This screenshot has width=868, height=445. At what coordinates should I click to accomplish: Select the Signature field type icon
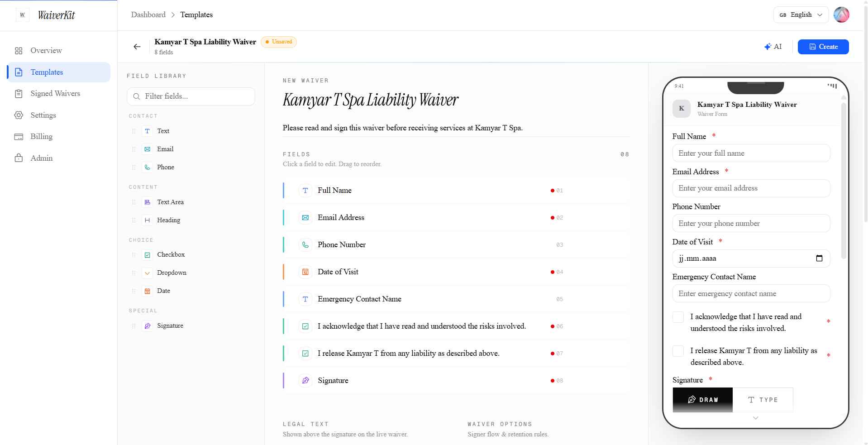click(147, 326)
